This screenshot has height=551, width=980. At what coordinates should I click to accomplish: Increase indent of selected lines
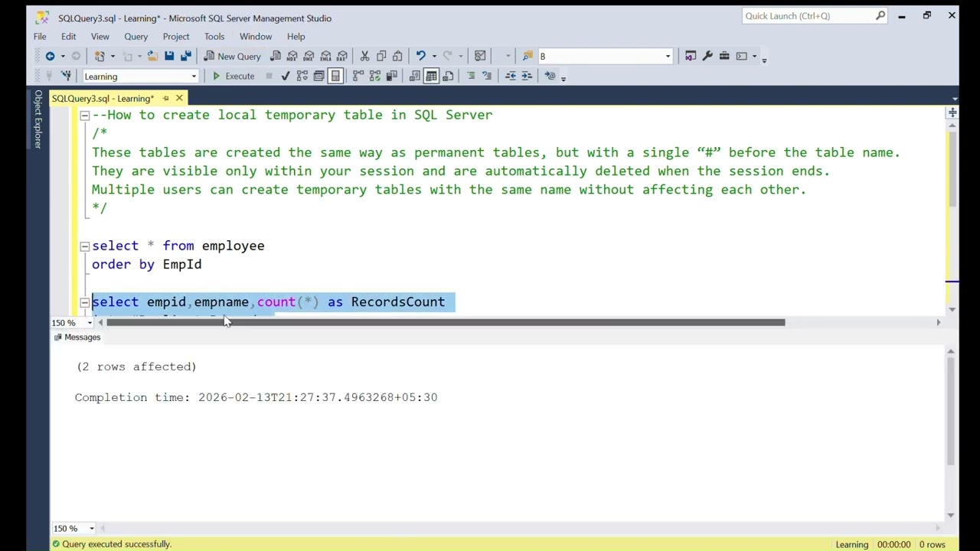[527, 76]
